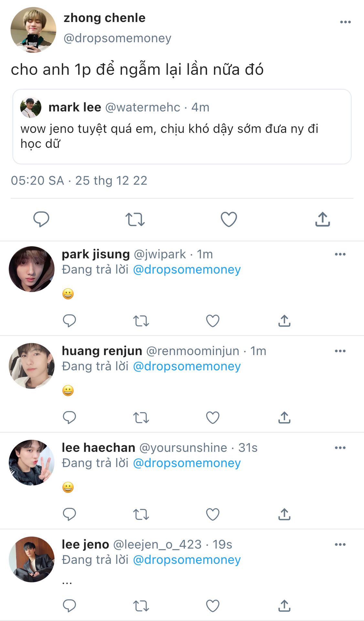Screen dimensions: 364x621
Task: Share huang renjun's reply
Action: point(284,418)
